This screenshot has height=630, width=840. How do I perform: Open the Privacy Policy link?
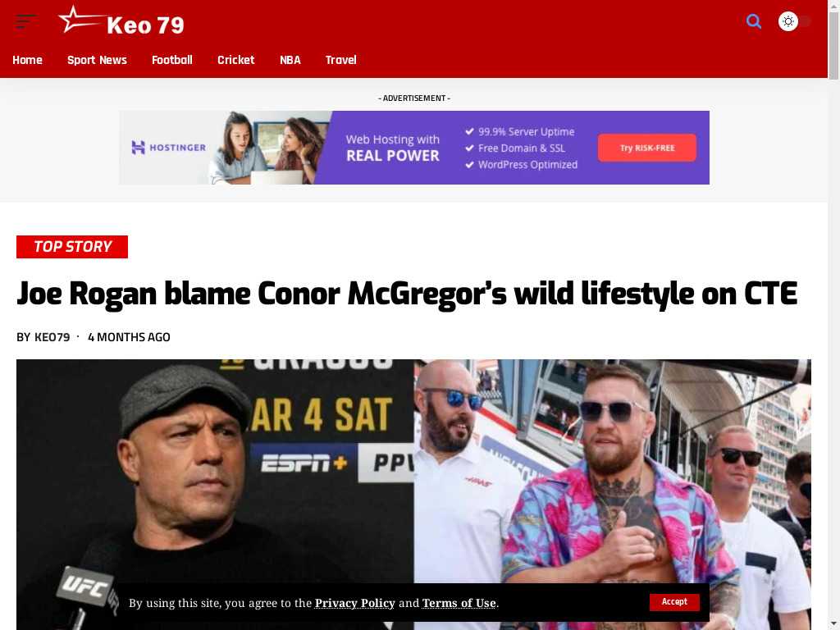pyautogui.click(x=354, y=603)
